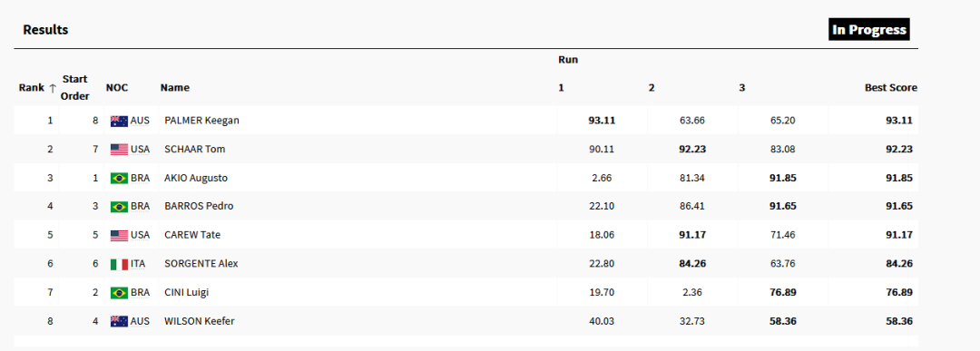Click the Italian flag next to SORGENTE Alex

coord(120,264)
